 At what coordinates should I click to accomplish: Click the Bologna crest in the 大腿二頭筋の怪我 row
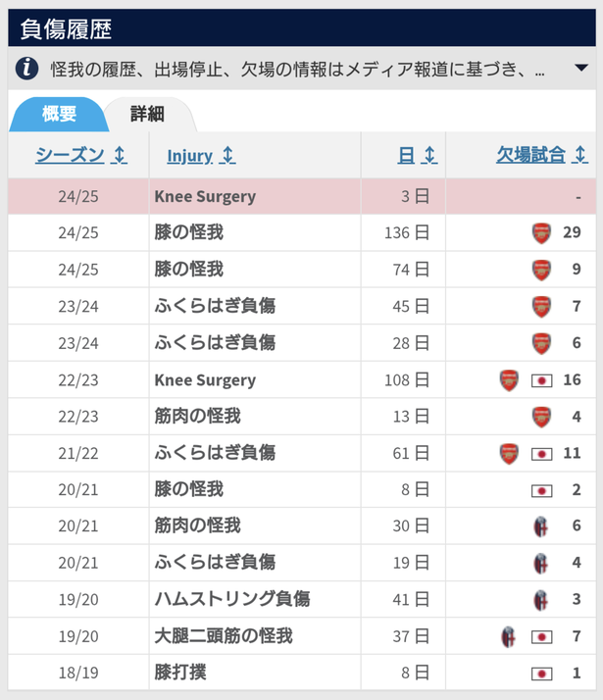[508, 636]
